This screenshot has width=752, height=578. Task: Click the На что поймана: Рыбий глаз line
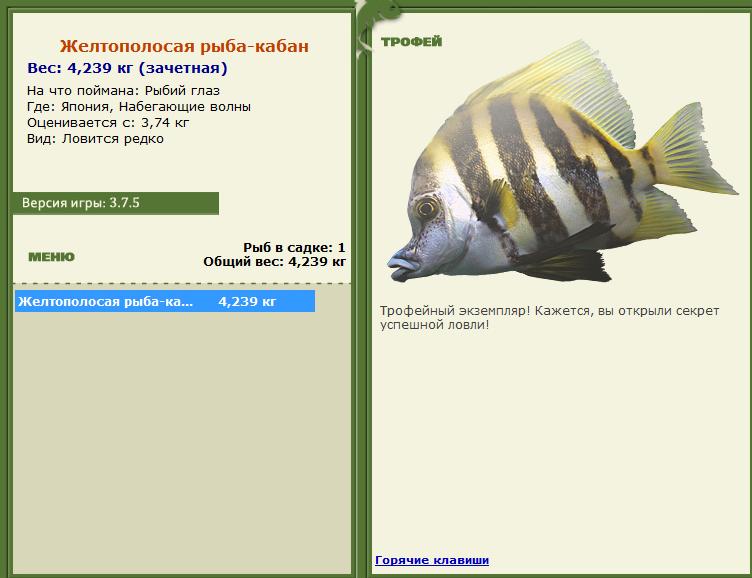pyautogui.click(x=123, y=91)
